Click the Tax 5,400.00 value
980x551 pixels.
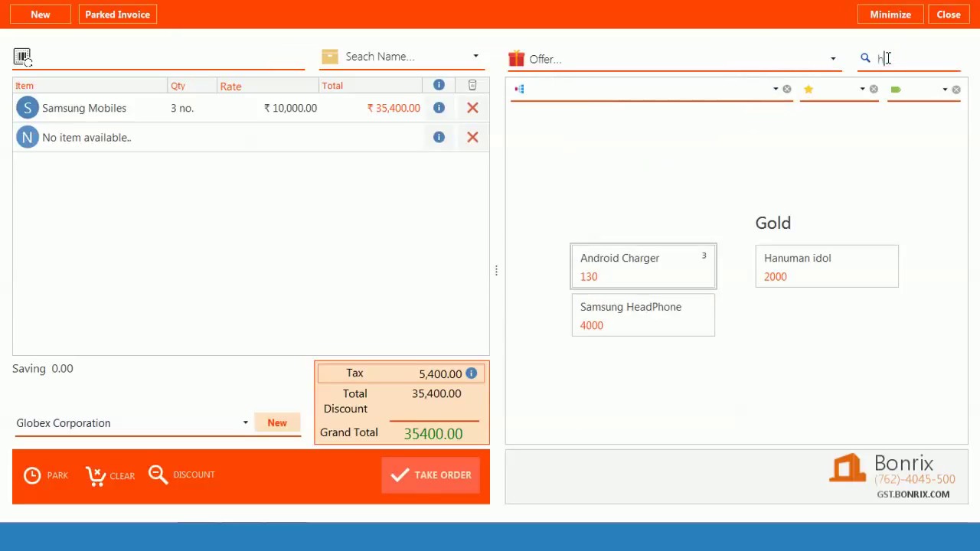[440, 374]
